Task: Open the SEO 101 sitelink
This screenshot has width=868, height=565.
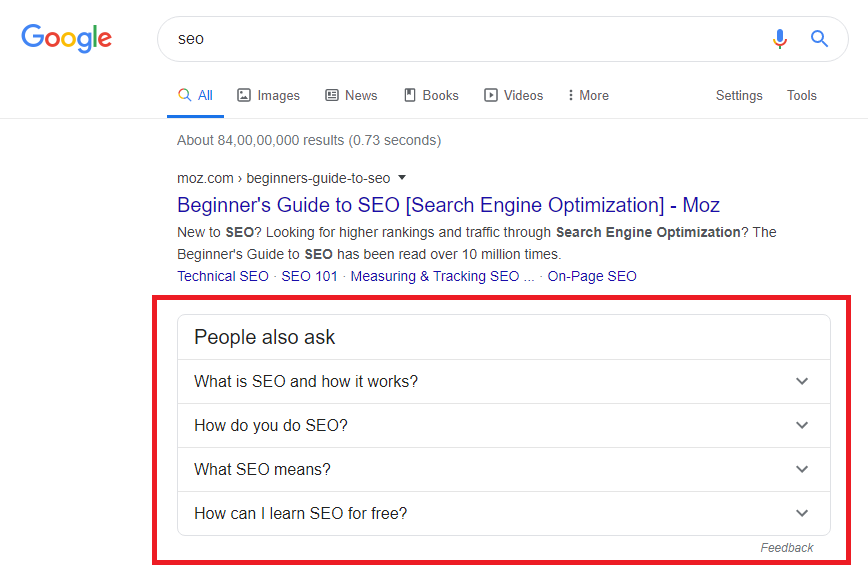Action: pyautogui.click(x=309, y=276)
